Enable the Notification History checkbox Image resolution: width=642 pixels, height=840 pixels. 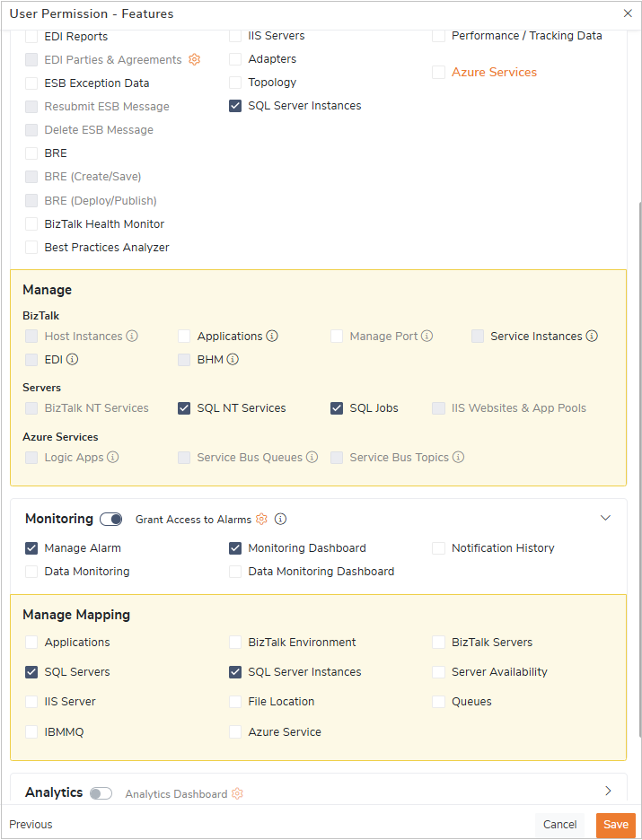[x=439, y=547]
